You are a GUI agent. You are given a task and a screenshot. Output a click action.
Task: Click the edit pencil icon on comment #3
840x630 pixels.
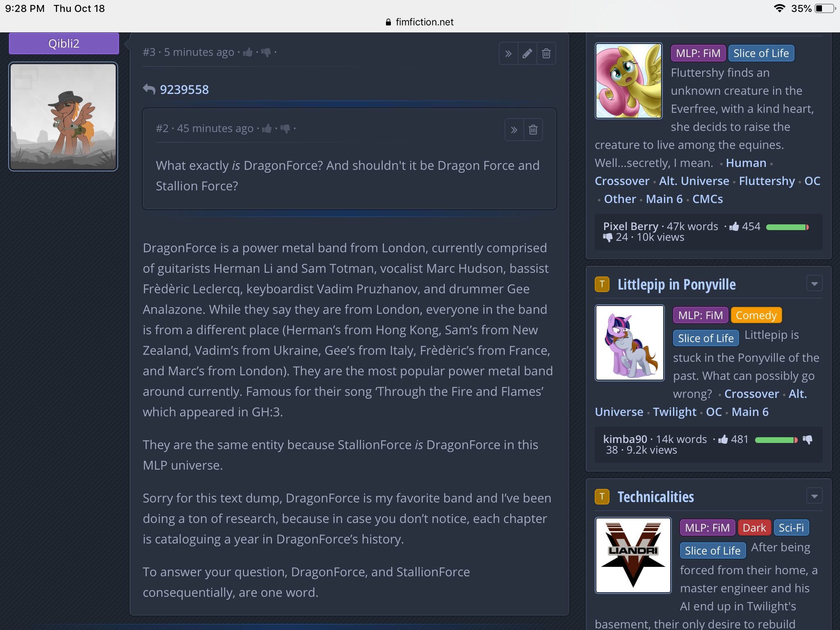pyautogui.click(x=527, y=53)
